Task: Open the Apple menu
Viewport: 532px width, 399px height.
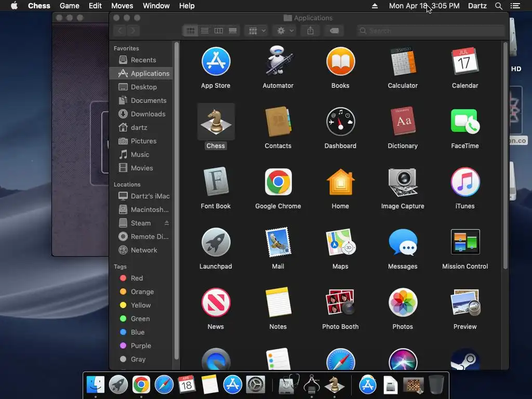Action: point(14,6)
